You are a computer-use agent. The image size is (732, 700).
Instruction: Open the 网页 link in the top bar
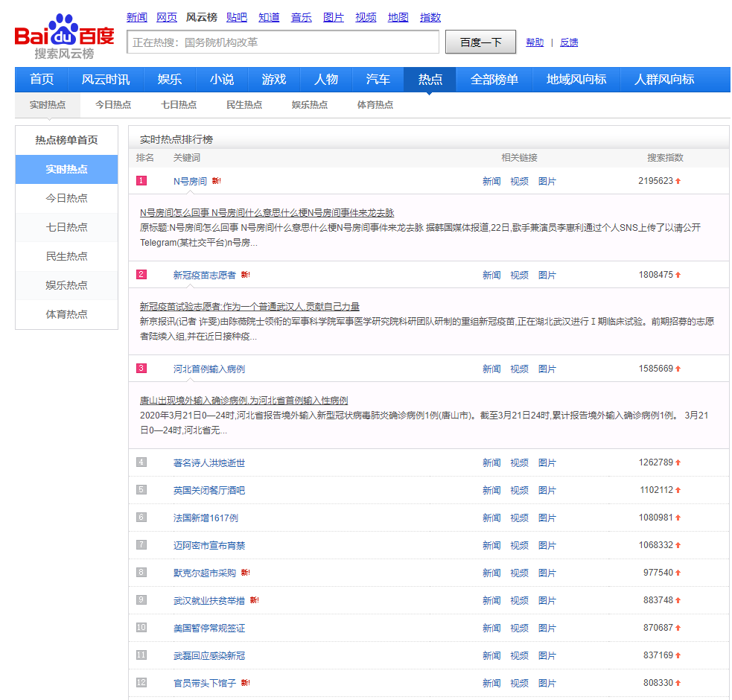click(x=167, y=17)
